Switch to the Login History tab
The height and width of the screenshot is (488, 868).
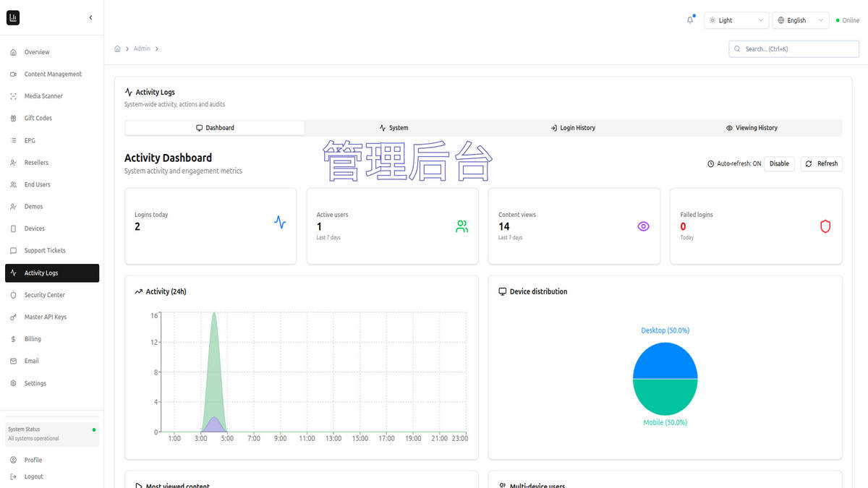pos(573,128)
